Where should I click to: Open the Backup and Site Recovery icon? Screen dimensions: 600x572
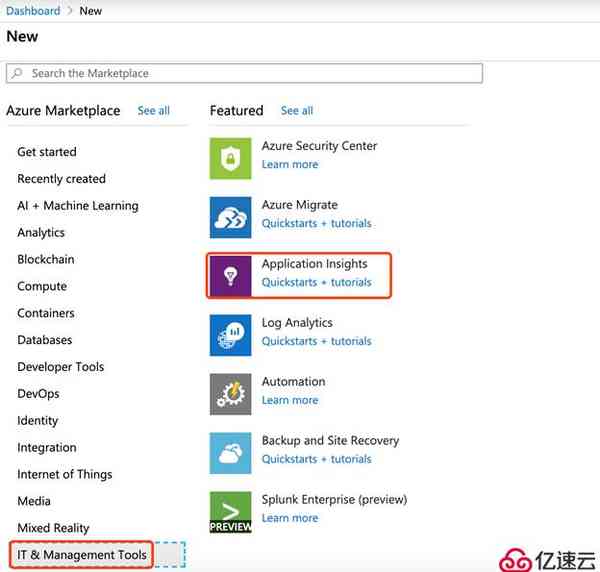(x=230, y=453)
